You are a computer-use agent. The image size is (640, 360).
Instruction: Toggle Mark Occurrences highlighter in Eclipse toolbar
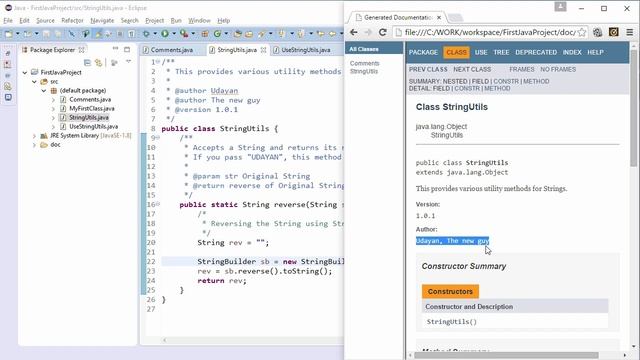click(98, 34)
